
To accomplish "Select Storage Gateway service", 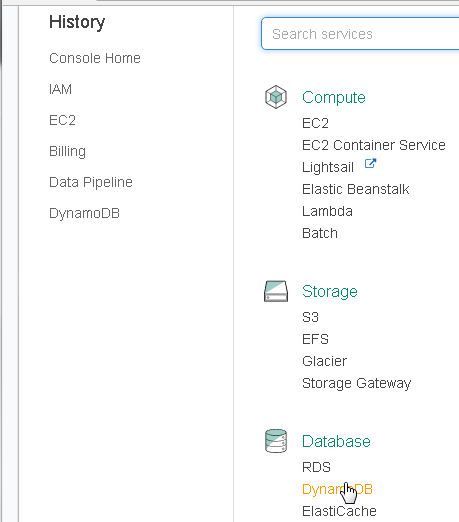I will point(356,383).
